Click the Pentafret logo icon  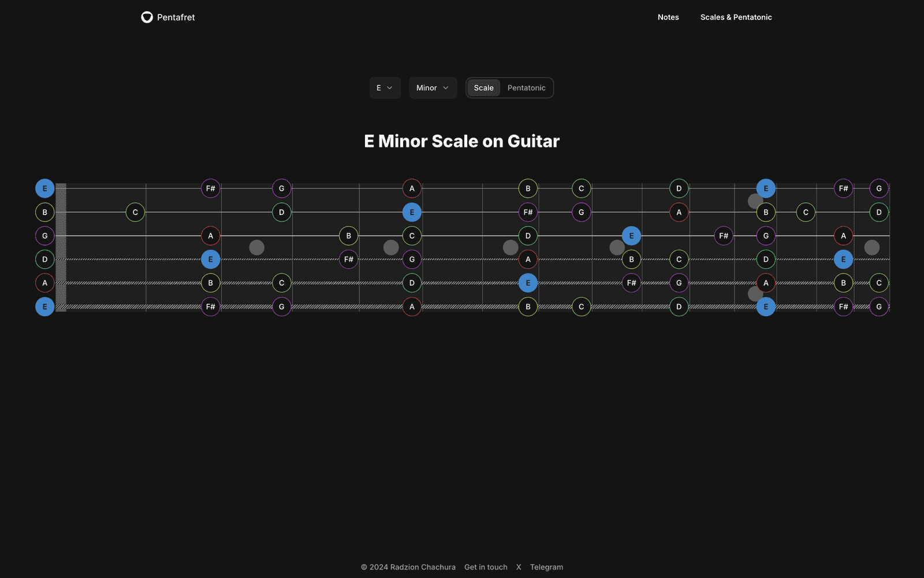click(x=147, y=17)
